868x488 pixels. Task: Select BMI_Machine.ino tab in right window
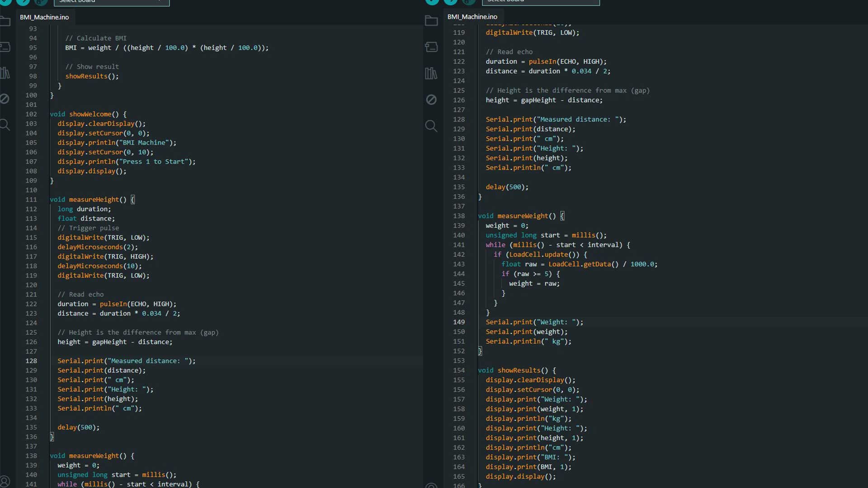coord(472,17)
